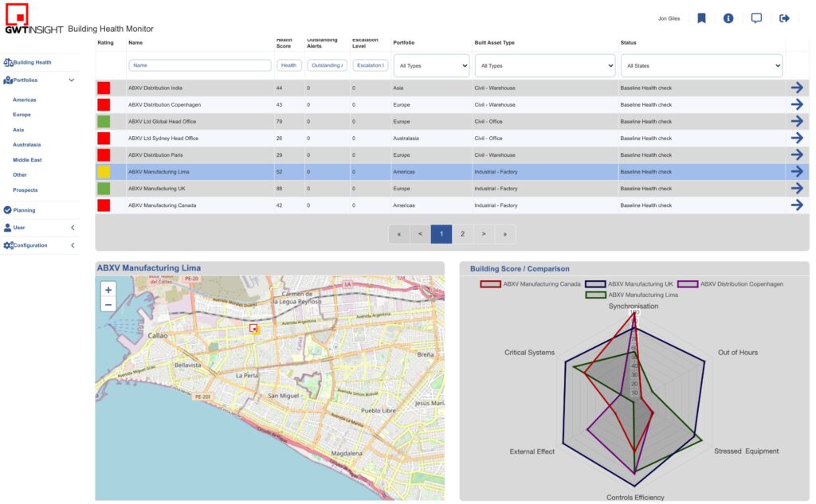Image resolution: width=816 pixels, height=504 pixels.
Task: Open Planning in sidebar
Action: [x=20, y=210]
